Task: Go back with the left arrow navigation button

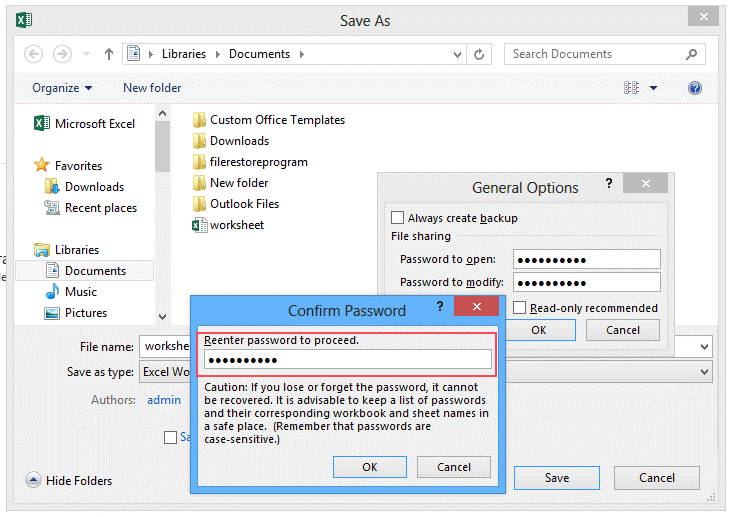Action: pos(34,54)
